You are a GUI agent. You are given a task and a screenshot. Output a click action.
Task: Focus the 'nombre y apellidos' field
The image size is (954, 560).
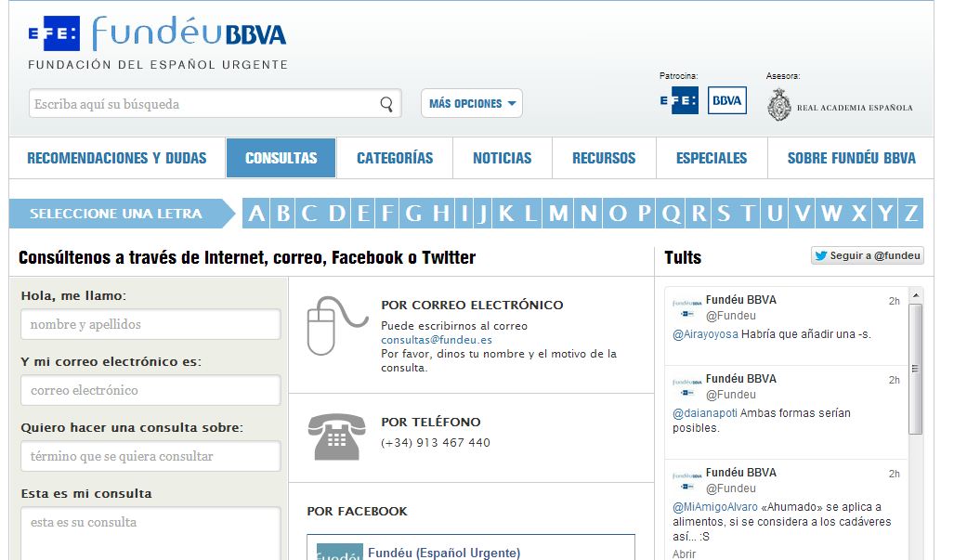(150, 324)
